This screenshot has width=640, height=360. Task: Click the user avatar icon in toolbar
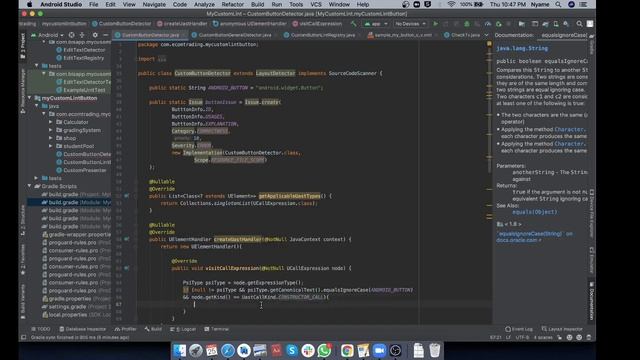point(590,24)
